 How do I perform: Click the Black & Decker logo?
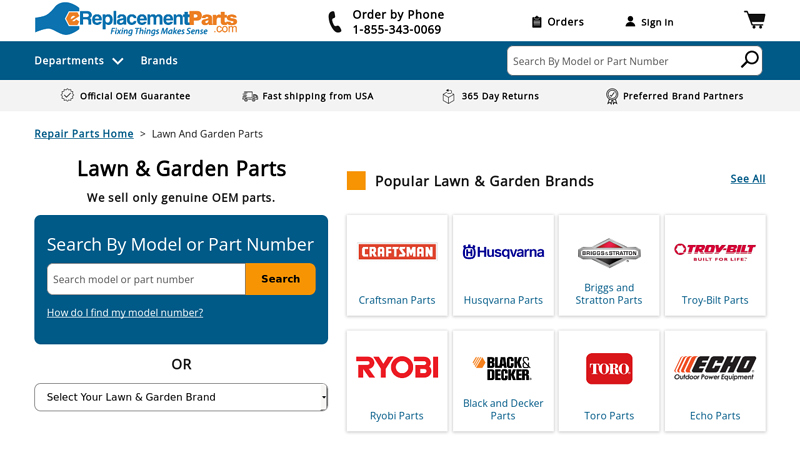503,368
